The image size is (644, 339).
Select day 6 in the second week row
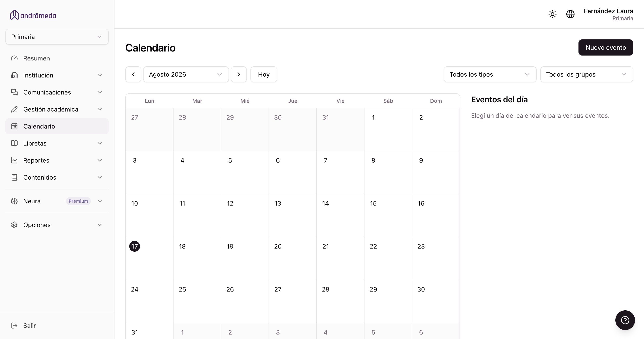[292, 173]
